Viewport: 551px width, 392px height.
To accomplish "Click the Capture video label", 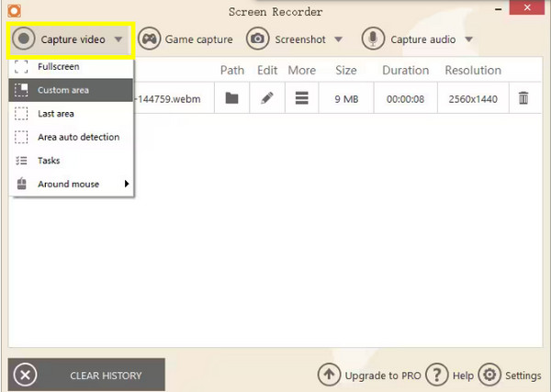I will [73, 39].
